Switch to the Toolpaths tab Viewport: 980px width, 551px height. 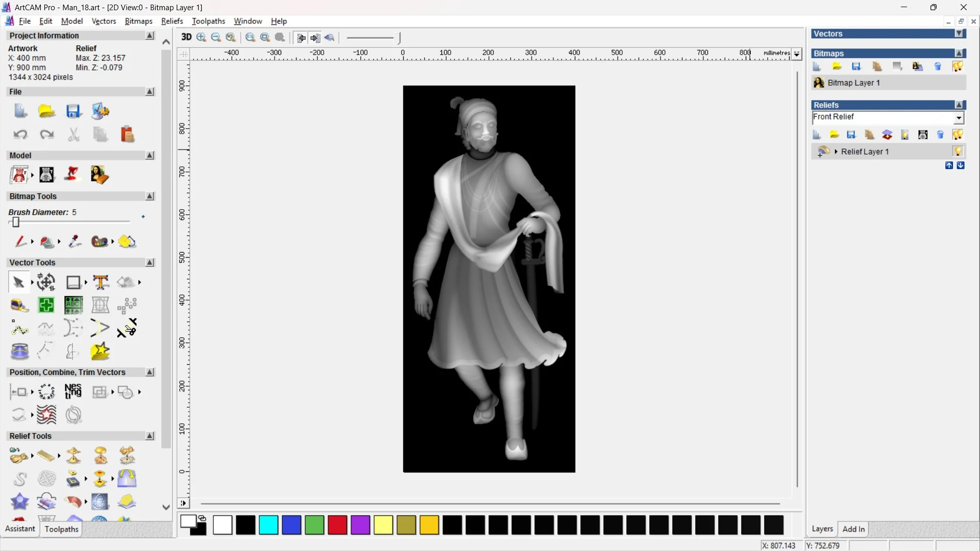(61, 529)
